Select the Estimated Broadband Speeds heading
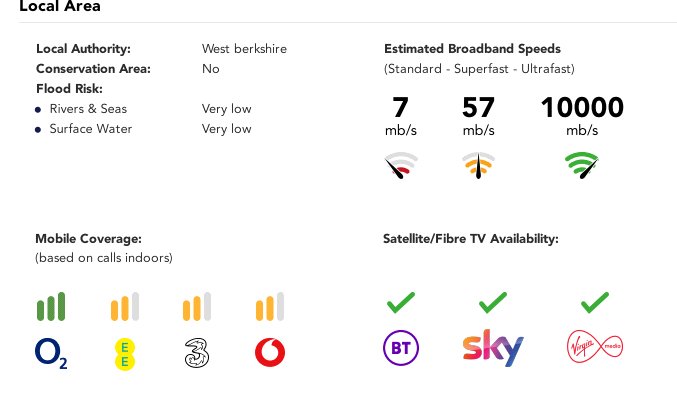Image resolution: width=677 pixels, height=417 pixels. coord(472,49)
